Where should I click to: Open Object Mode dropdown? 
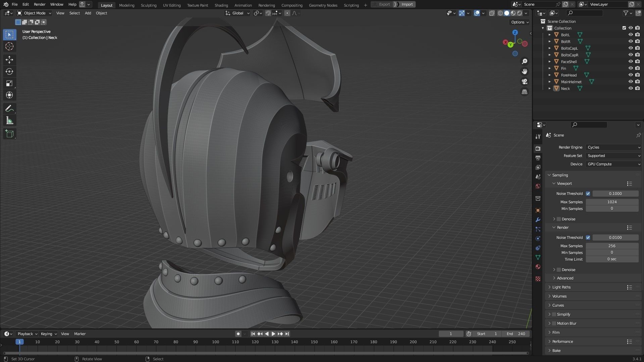pos(34,13)
